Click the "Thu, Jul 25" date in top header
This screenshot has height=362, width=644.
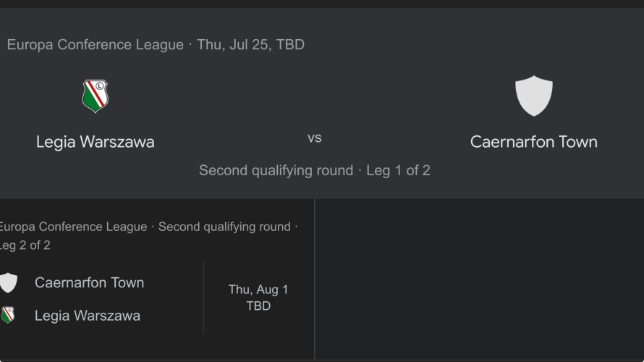pos(232,45)
